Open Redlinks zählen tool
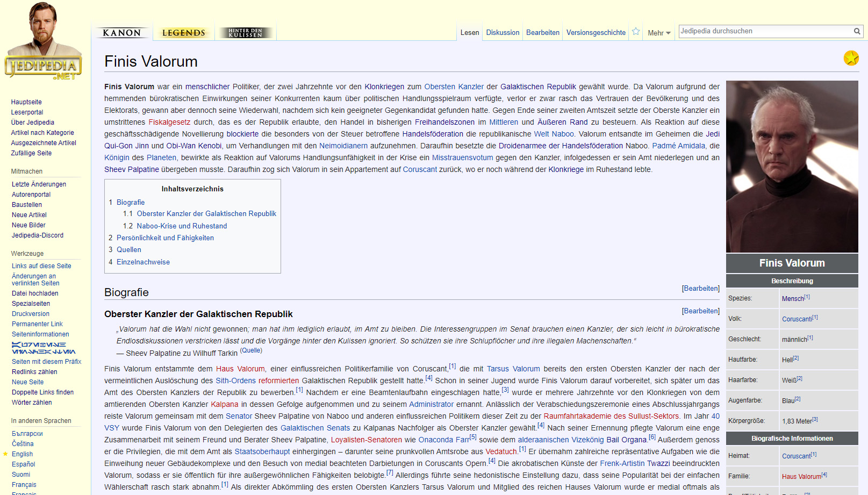 point(34,372)
